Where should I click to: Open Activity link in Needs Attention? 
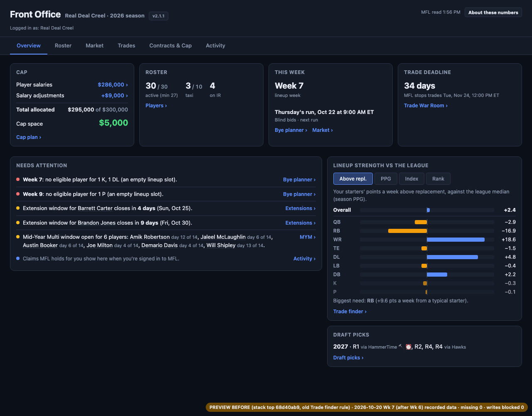click(x=304, y=258)
